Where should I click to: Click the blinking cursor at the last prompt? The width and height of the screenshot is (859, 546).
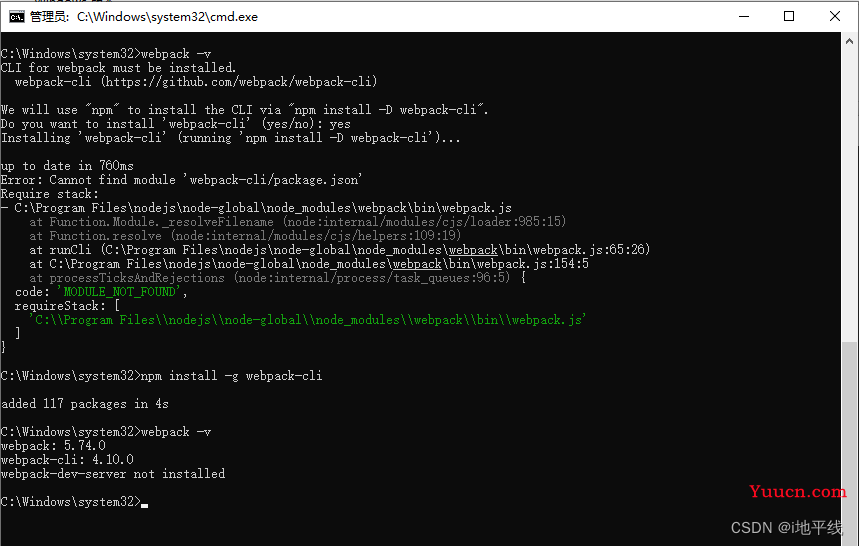[x=145, y=505]
